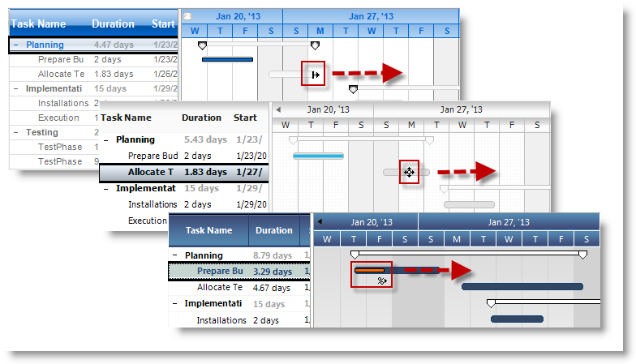
Task: Collapse the Implementati group in the top blue Gantt
Action: 16,89
